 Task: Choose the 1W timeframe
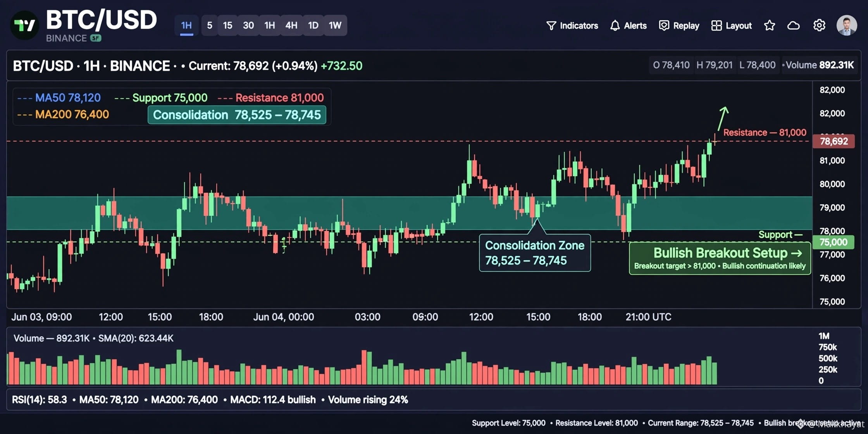coord(335,26)
